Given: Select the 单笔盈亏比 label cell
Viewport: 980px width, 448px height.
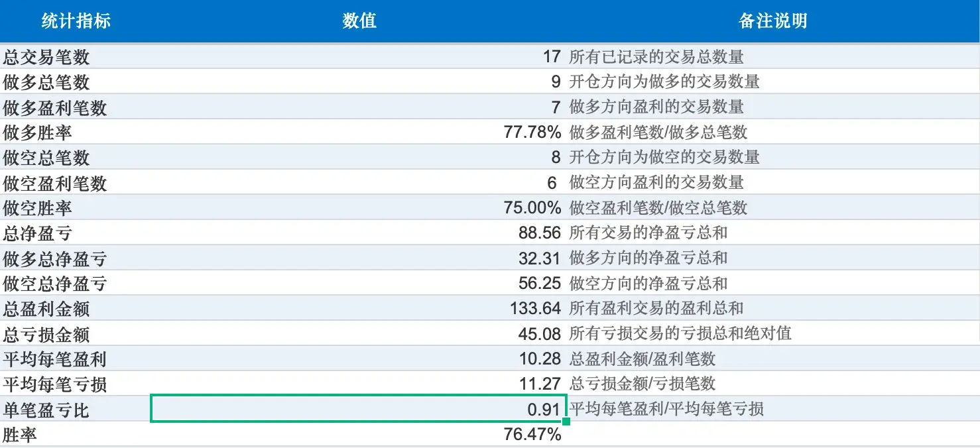Looking at the screenshot, I should [76, 410].
